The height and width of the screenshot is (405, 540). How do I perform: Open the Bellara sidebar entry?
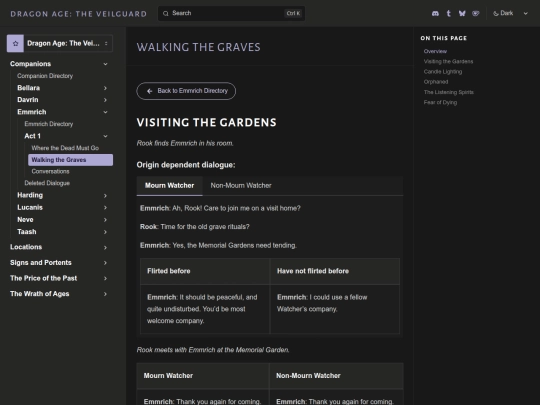(29, 88)
